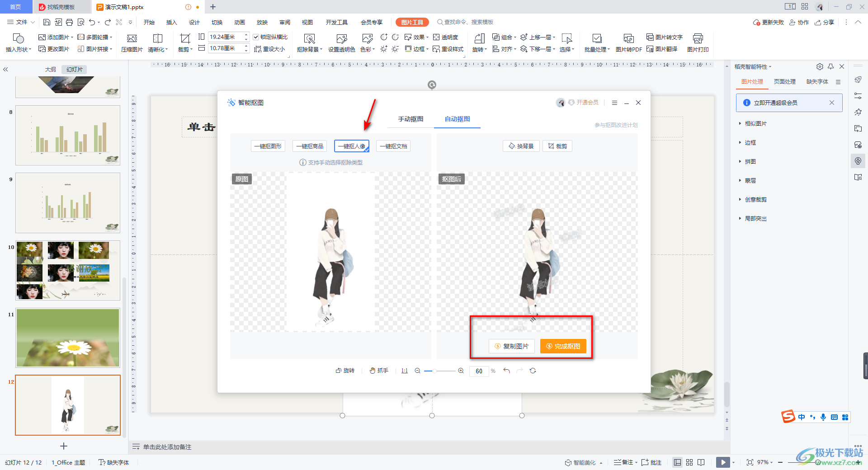The width and height of the screenshot is (868, 470).
Task: Click the Finish Matting orange button
Action: click(x=563, y=346)
